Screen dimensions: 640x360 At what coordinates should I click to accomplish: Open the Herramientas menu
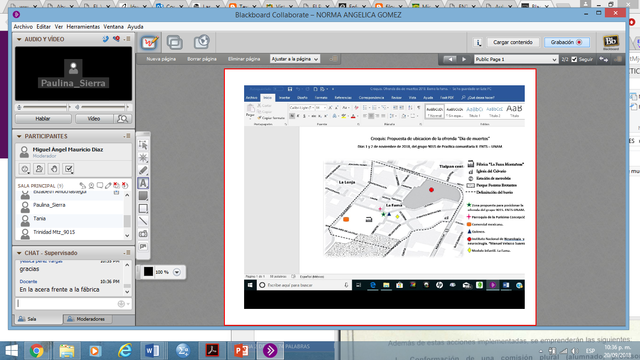point(83,27)
